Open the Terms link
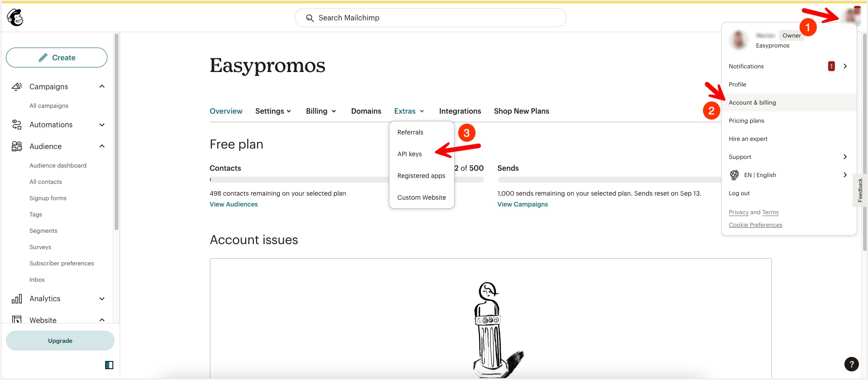This screenshot has height=380, width=868. point(770,212)
